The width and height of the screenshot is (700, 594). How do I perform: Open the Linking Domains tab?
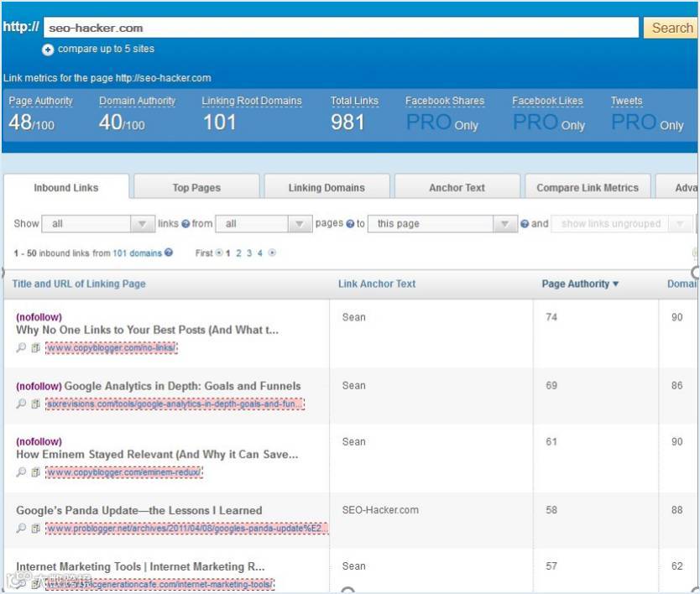326,188
